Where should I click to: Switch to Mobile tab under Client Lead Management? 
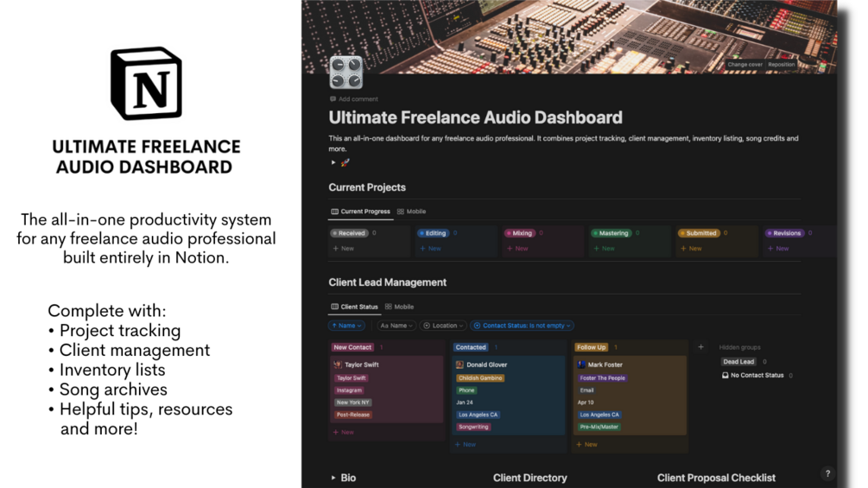399,307
